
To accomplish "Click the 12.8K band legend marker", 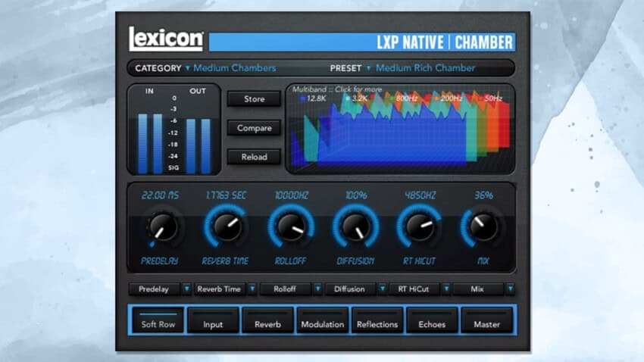I will (x=303, y=98).
